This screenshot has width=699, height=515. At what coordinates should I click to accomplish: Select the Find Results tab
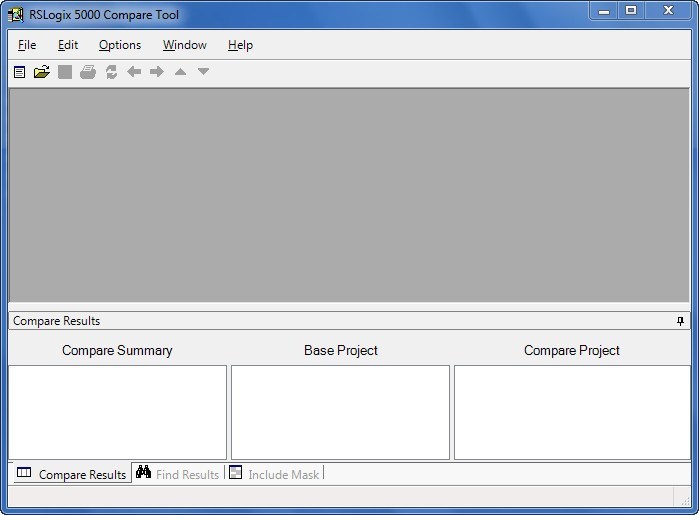click(178, 474)
